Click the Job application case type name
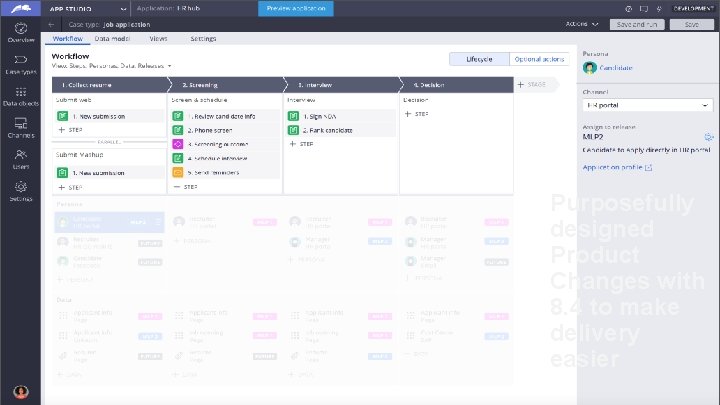 tap(127, 24)
